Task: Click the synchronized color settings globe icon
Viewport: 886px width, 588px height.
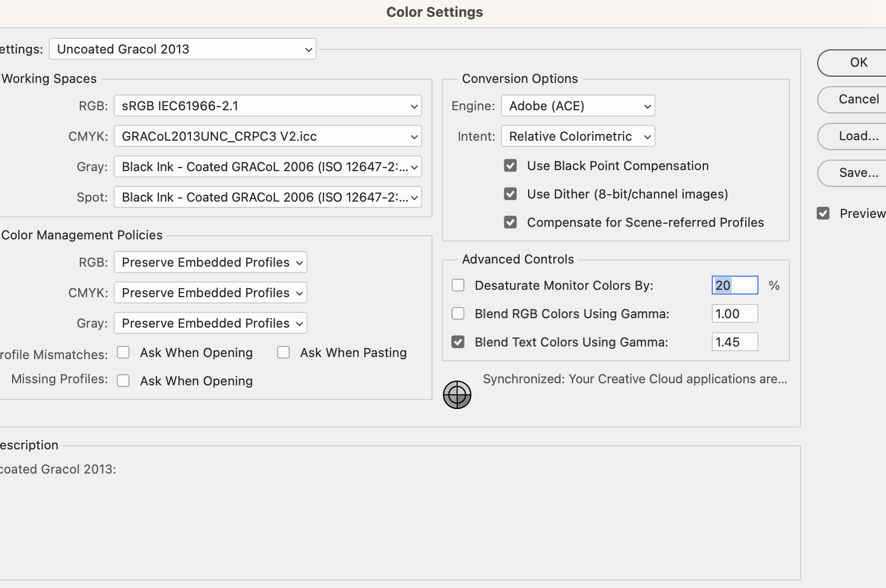Action: click(x=457, y=395)
